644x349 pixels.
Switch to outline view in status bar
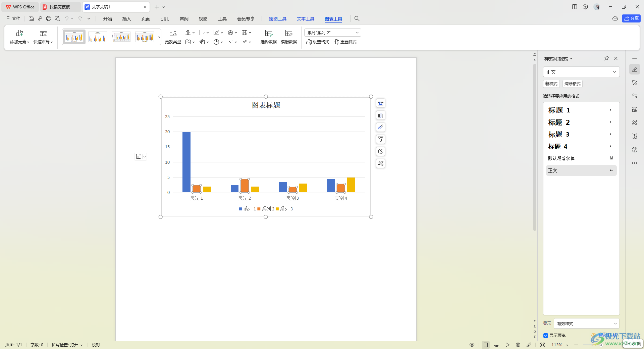tap(496, 345)
